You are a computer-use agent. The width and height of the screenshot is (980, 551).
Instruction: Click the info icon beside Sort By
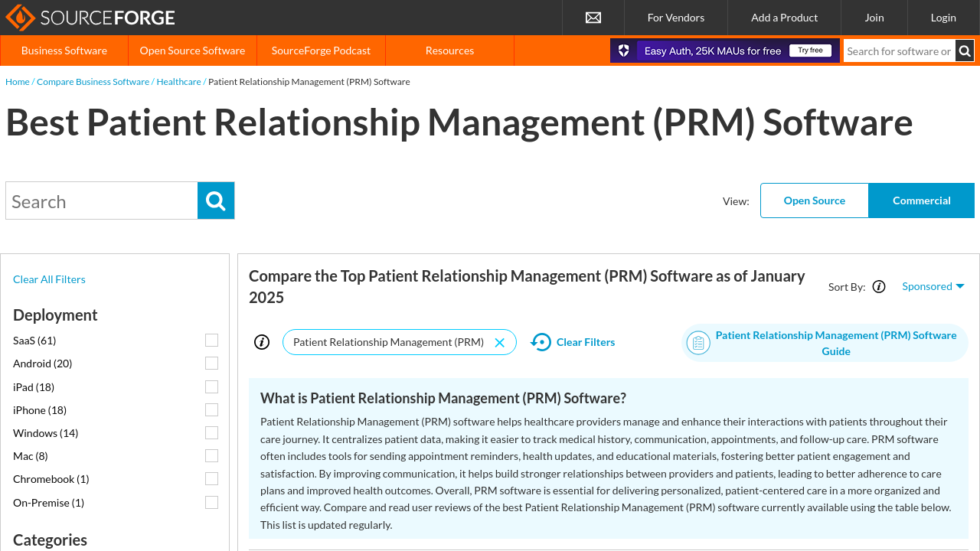[879, 287]
